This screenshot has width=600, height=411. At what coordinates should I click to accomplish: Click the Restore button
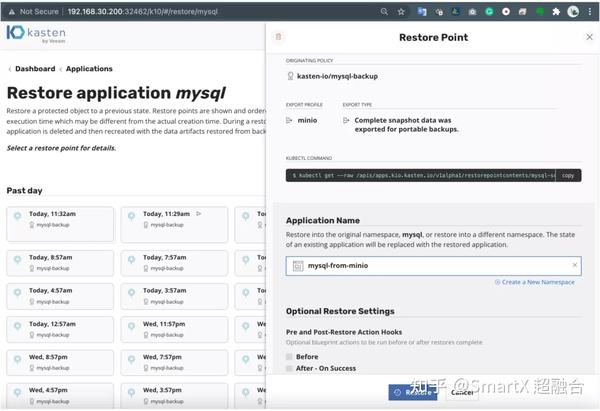tap(413, 392)
